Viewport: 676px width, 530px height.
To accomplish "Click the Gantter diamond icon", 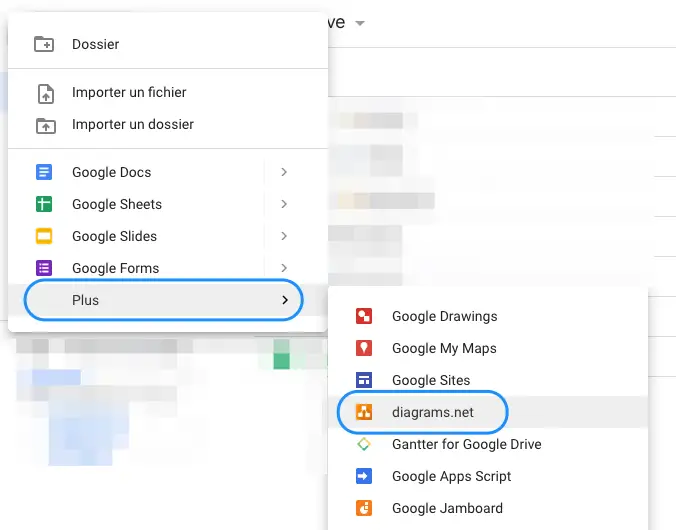I will [364, 444].
